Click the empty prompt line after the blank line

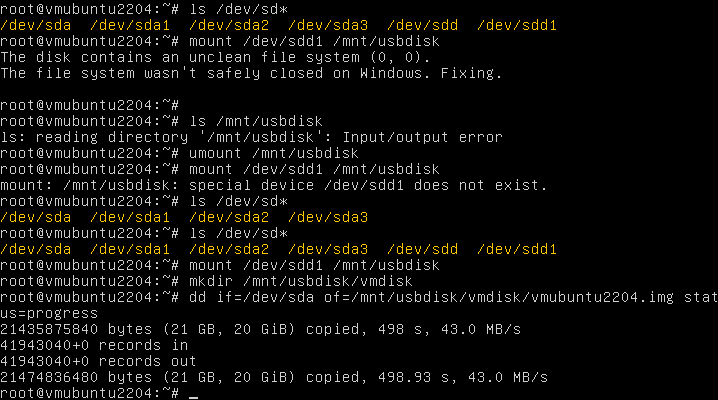[x=90, y=105]
